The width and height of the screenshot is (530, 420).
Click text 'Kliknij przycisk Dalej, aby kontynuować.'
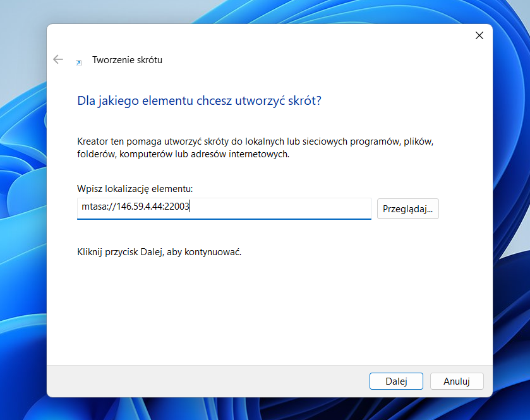[159, 252]
